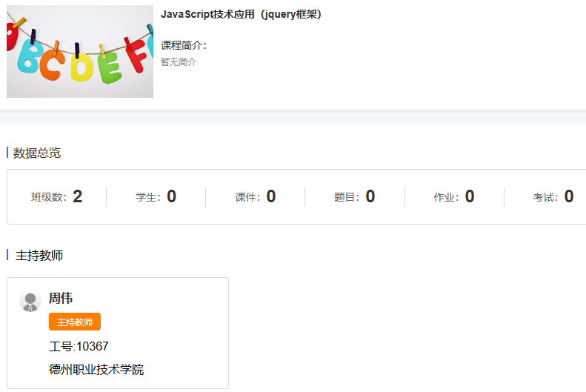Image resolution: width=586 pixels, height=392 pixels.
Task: Click the 课件 count value
Action: click(x=271, y=196)
